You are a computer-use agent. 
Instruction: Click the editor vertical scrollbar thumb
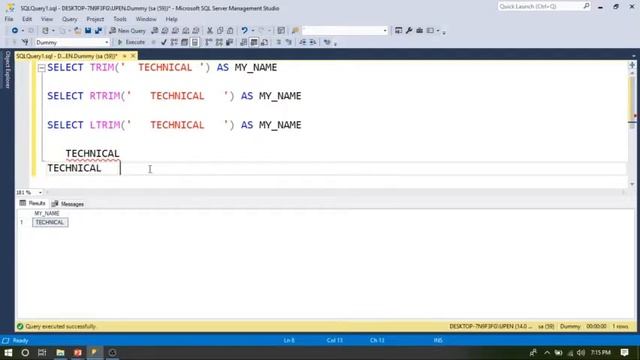pos(632,98)
